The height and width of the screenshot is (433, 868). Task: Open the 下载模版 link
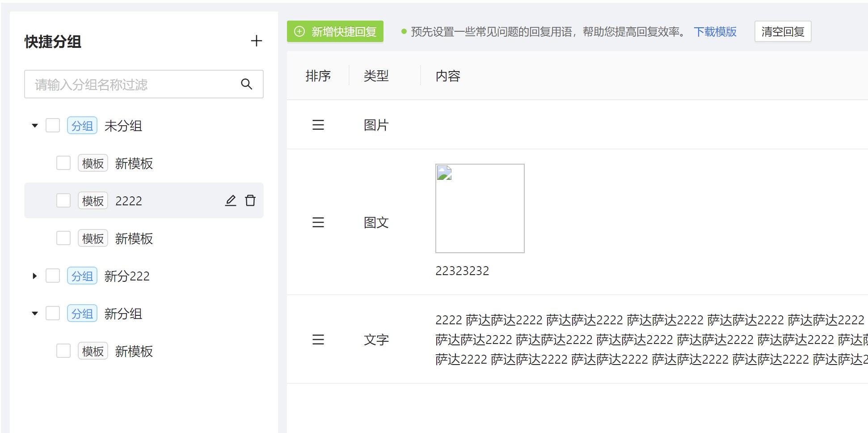point(715,32)
